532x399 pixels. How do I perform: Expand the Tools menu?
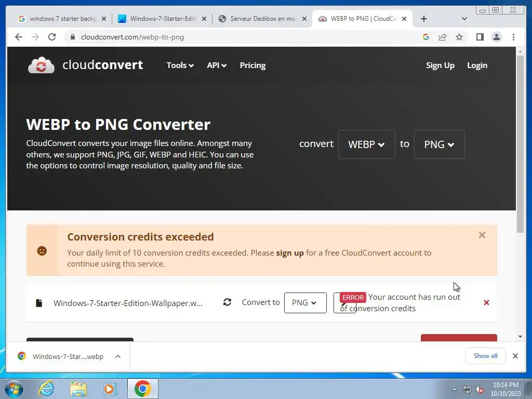click(180, 65)
